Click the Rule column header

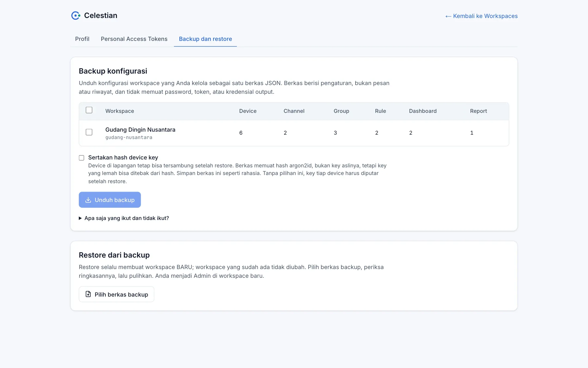tap(381, 111)
